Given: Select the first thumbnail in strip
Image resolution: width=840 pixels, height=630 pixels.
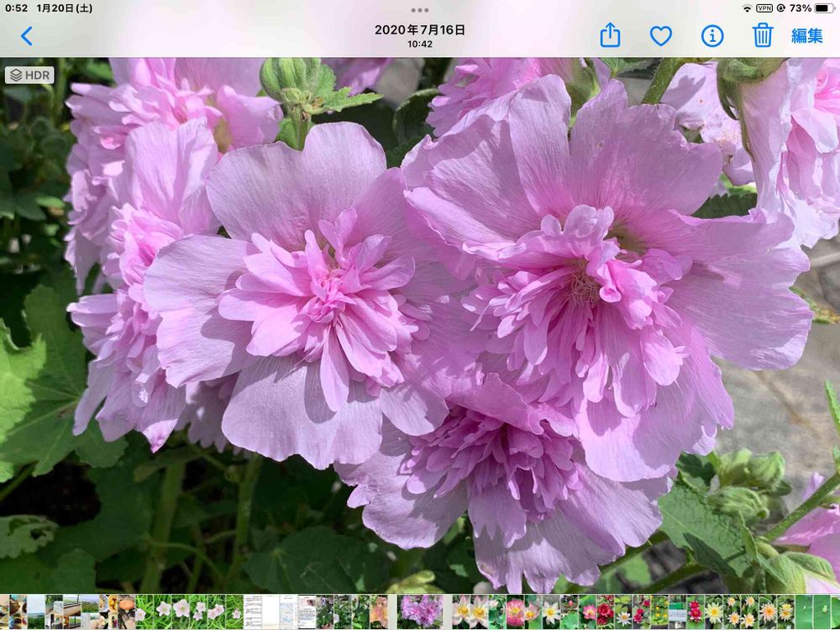Looking at the screenshot, I should (4, 611).
